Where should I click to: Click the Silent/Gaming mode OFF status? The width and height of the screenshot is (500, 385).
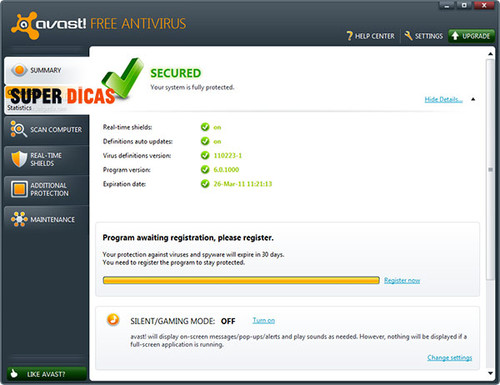tap(228, 321)
